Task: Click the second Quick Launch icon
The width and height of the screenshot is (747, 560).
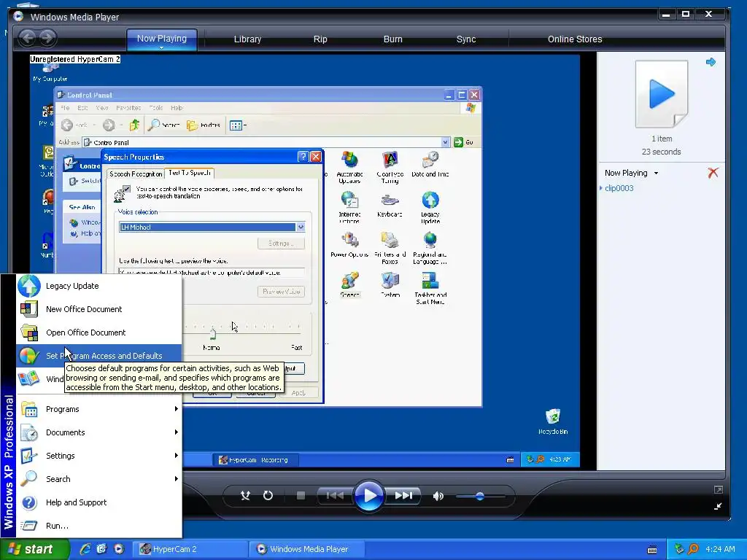Action: [102, 549]
